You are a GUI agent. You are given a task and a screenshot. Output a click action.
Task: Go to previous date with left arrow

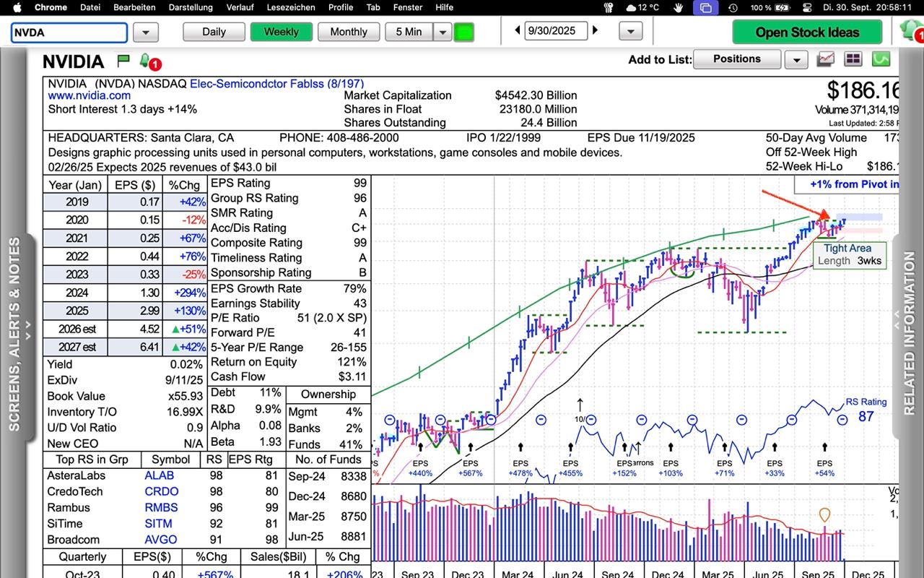click(x=518, y=31)
